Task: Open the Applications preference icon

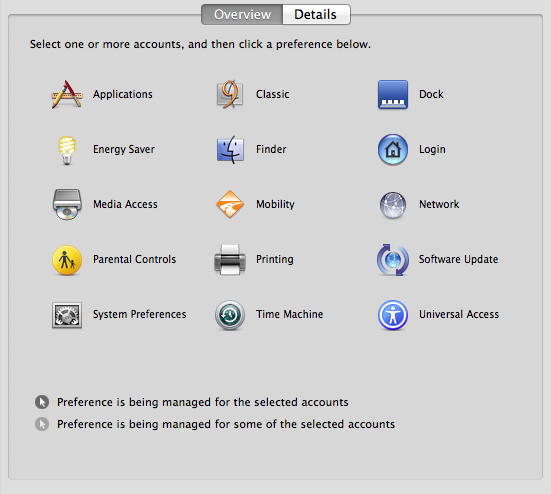Action: 67,94
